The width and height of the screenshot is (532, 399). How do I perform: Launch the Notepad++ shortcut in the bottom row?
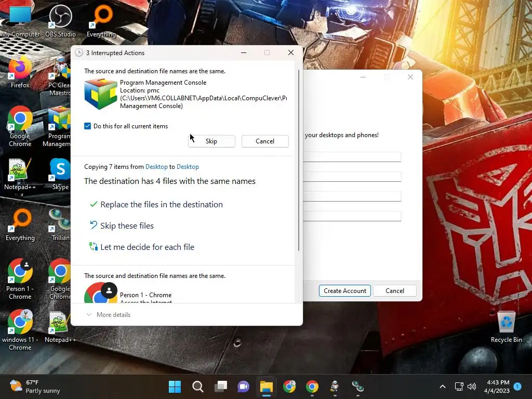coord(60,327)
